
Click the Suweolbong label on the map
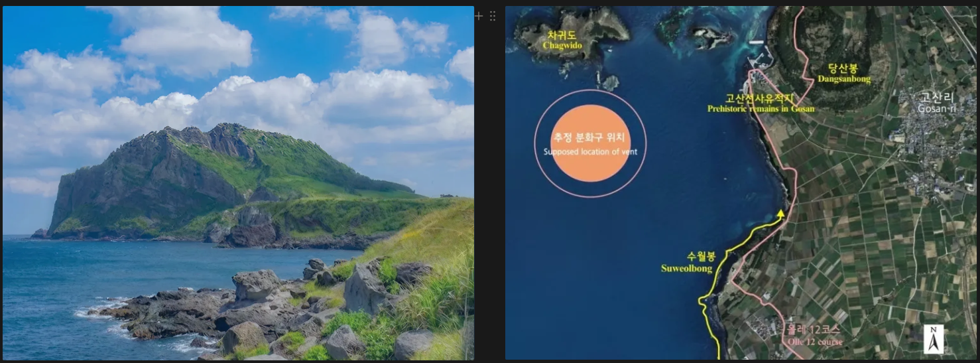click(x=686, y=263)
